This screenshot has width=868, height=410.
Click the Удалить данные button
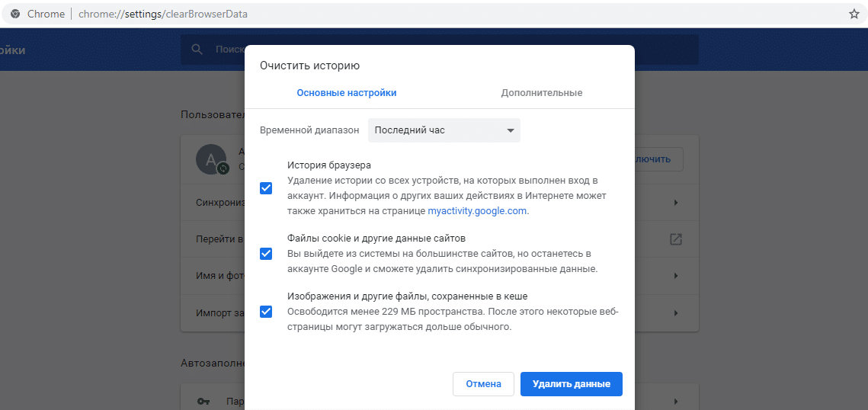[572, 384]
